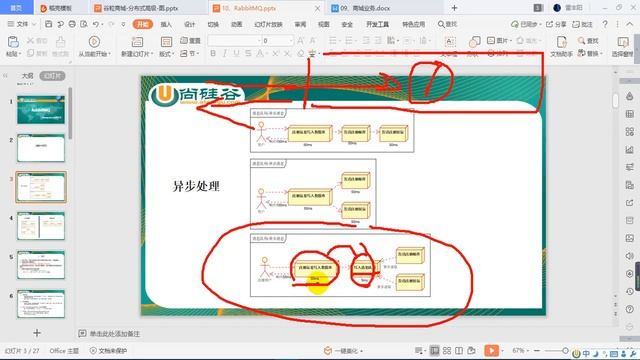Click the Print icon in quick toolbar
This screenshot has height=360, width=640.
[x=72, y=24]
